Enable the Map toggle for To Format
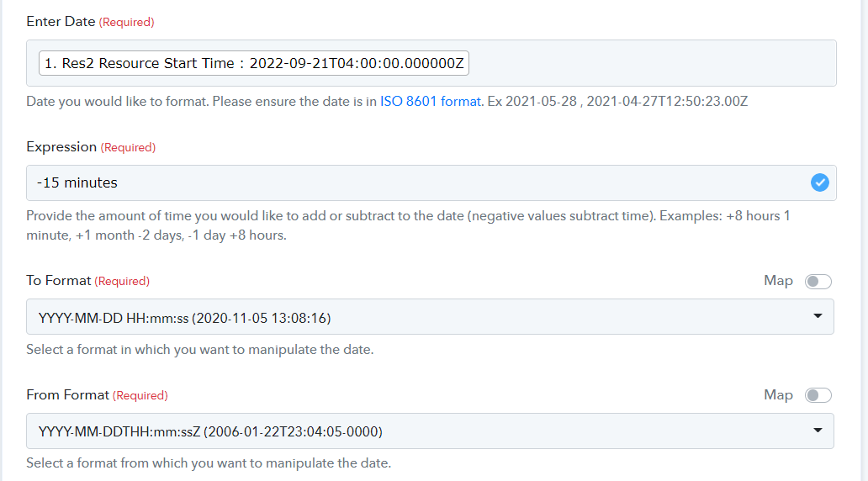This screenshot has height=481, width=868. coord(818,282)
